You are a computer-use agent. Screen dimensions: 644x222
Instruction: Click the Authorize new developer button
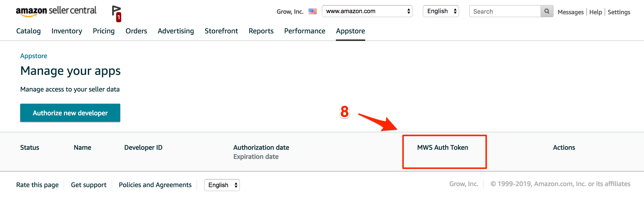[70, 113]
